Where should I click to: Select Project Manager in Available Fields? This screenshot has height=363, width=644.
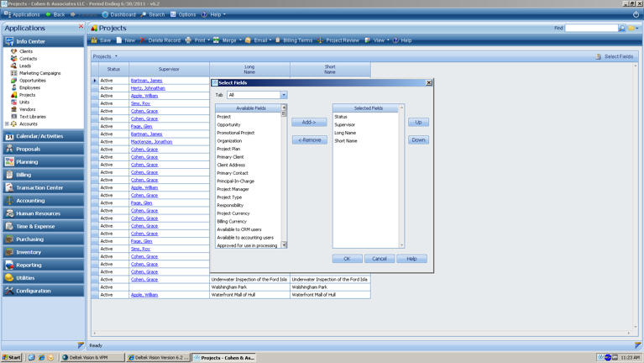click(x=233, y=189)
